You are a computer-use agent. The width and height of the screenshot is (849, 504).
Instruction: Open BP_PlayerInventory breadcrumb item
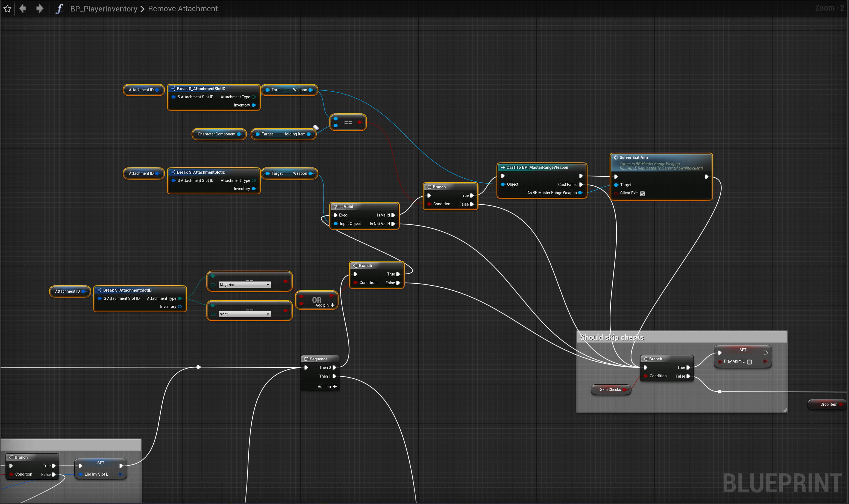(x=104, y=9)
